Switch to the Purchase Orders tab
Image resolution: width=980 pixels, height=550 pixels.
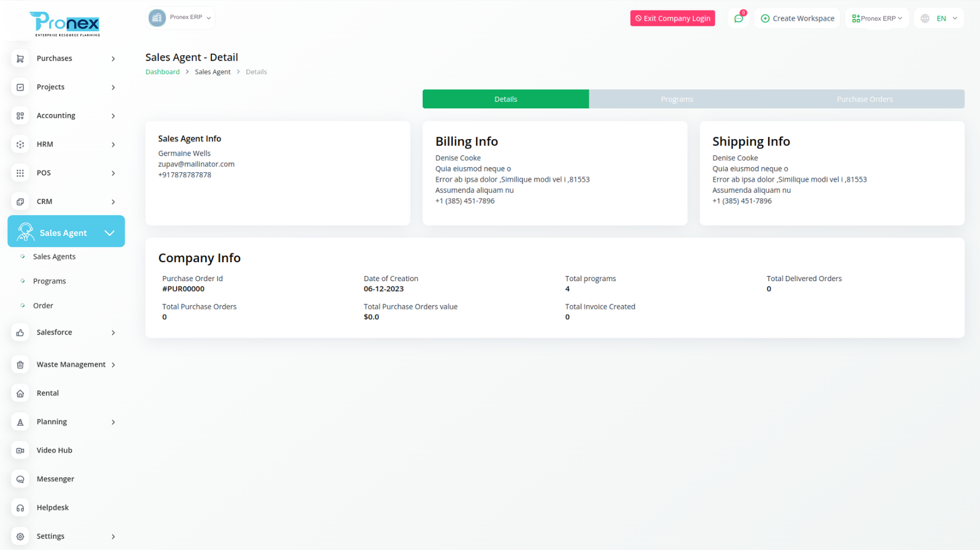pos(864,99)
